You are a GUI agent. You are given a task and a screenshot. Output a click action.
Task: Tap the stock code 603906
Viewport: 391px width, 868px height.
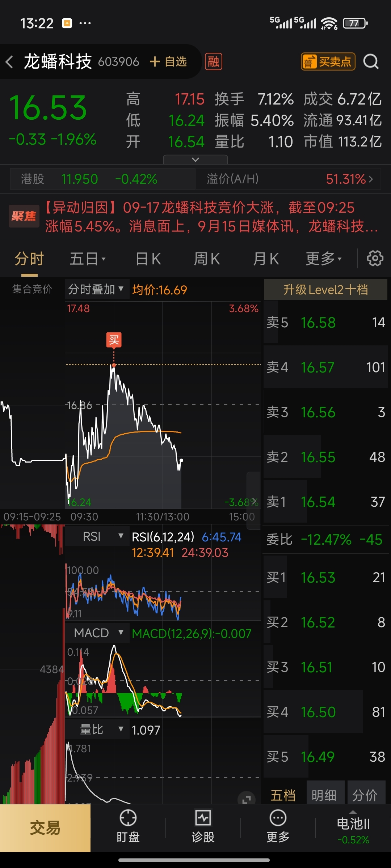pos(118,62)
